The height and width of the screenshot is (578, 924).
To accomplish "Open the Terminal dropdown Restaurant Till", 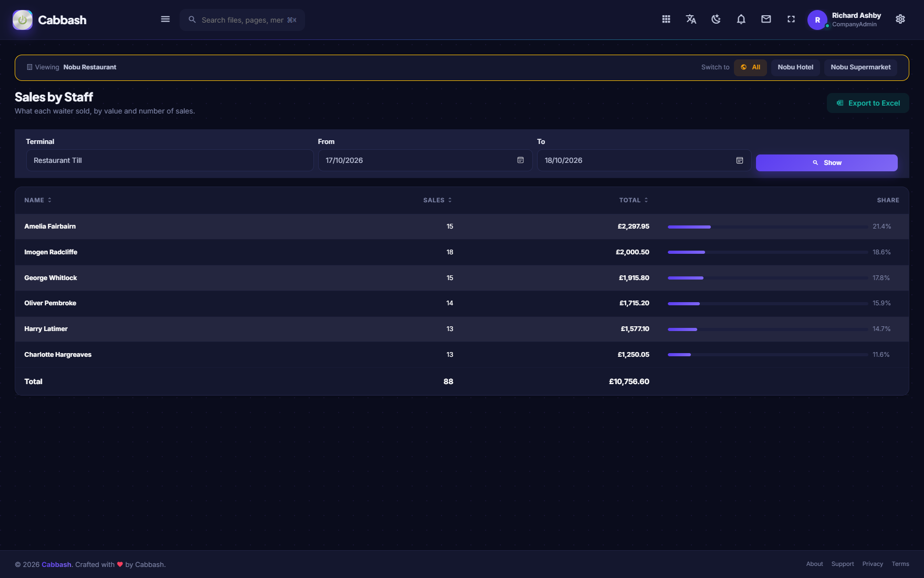I will click(x=170, y=160).
